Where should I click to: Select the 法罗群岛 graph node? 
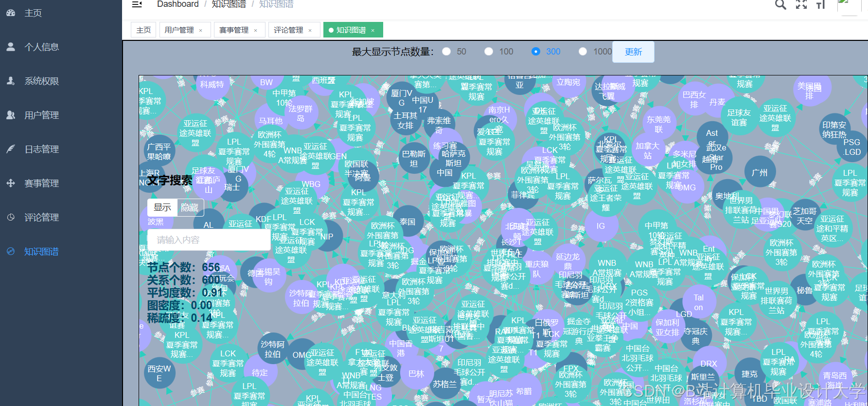pyautogui.click(x=301, y=113)
